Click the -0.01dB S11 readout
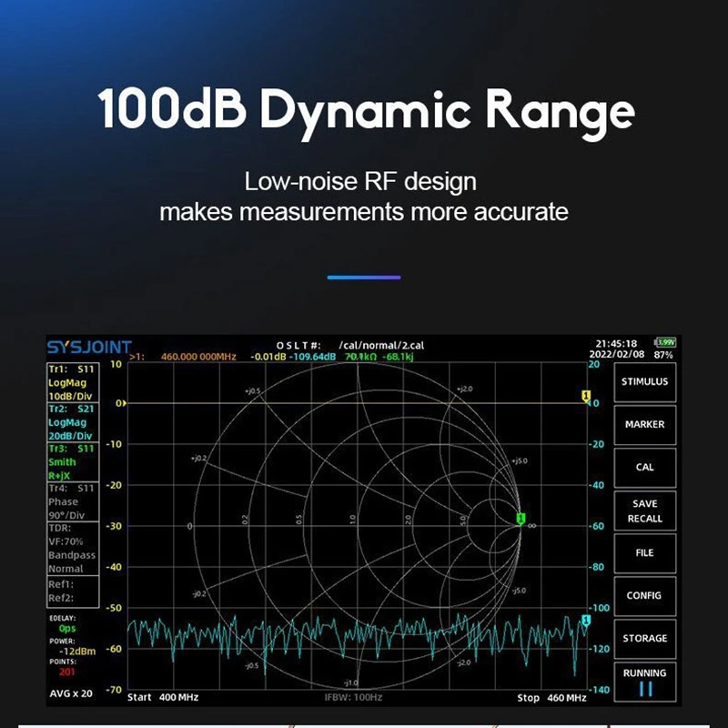728x728 pixels. (268, 357)
